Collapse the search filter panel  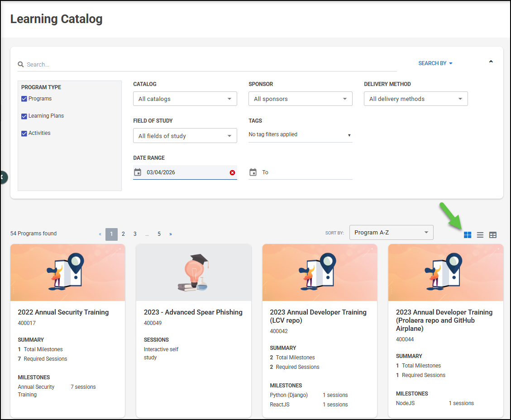491,62
